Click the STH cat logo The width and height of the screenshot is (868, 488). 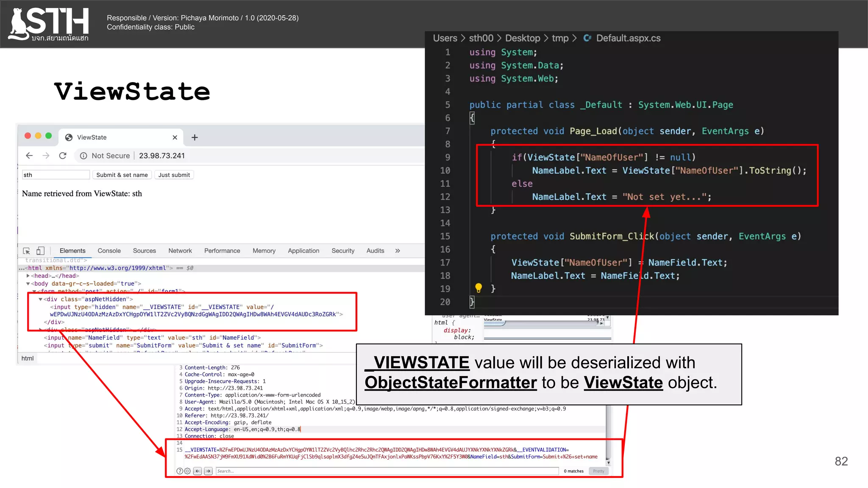(49, 24)
